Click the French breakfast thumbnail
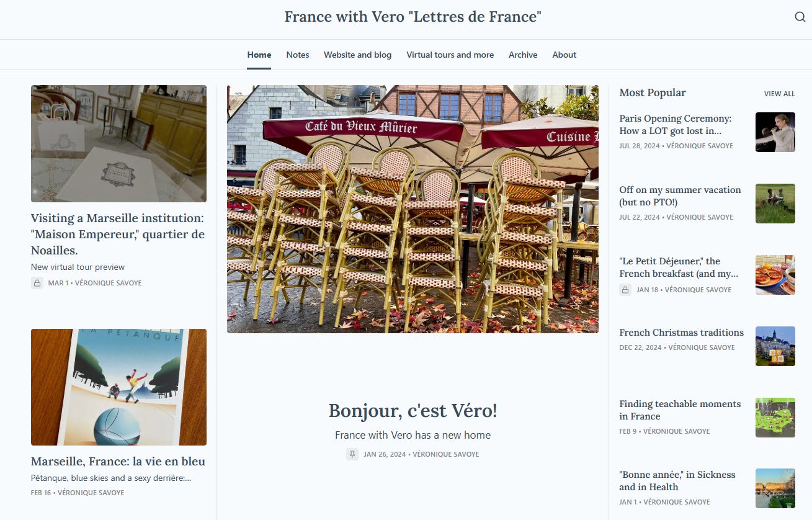 click(x=775, y=275)
